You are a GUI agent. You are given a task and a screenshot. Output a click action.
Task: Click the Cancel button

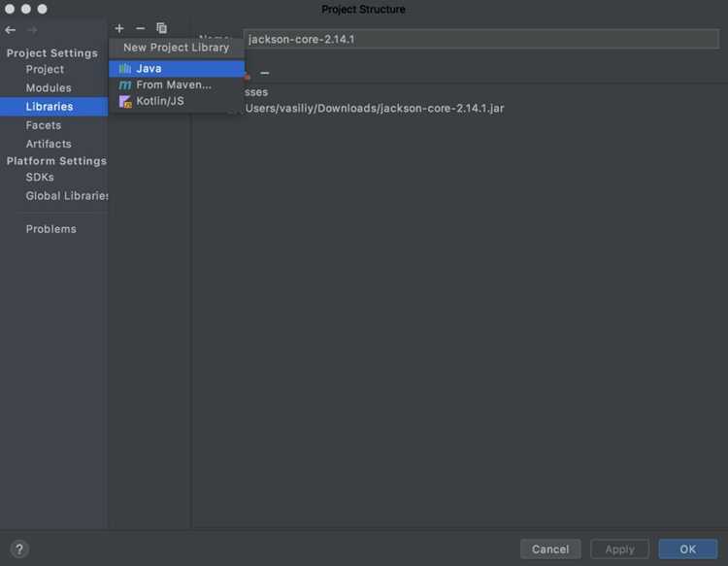(x=550, y=549)
